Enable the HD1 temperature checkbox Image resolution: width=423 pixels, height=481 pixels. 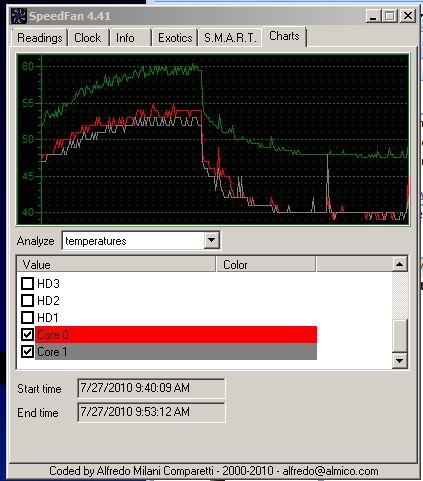(x=27, y=318)
